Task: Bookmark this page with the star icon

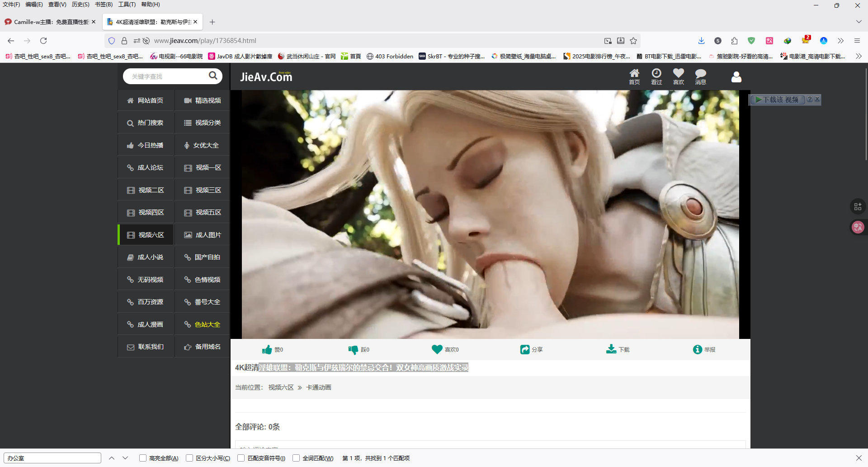Action: pyautogui.click(x=633, y=41)
